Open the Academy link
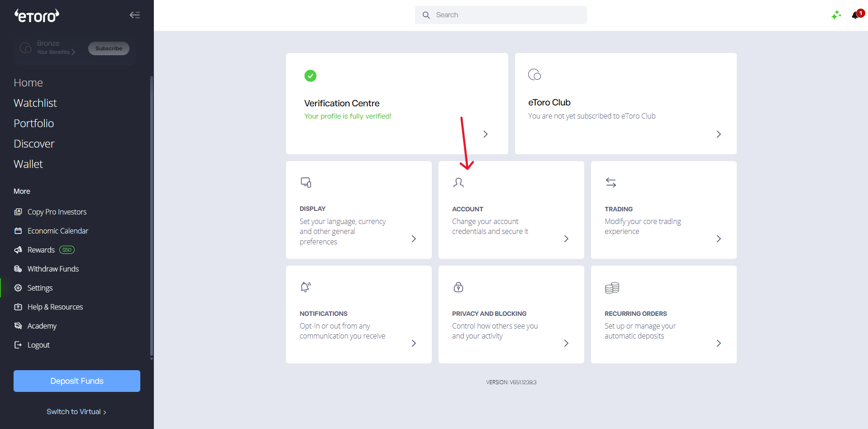This screenshot has width=868, height=429. (x=42, y=326)
